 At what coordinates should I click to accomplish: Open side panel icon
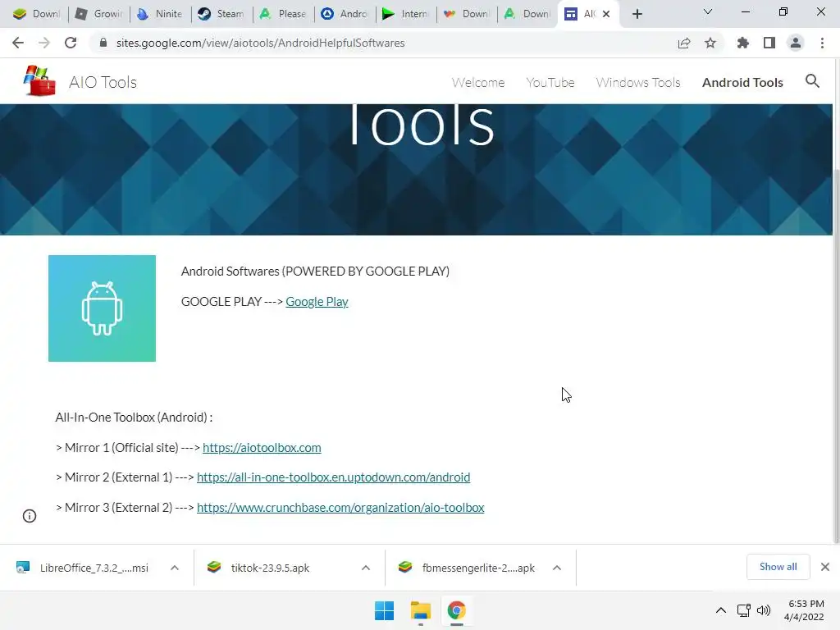[x=769, y=43]
